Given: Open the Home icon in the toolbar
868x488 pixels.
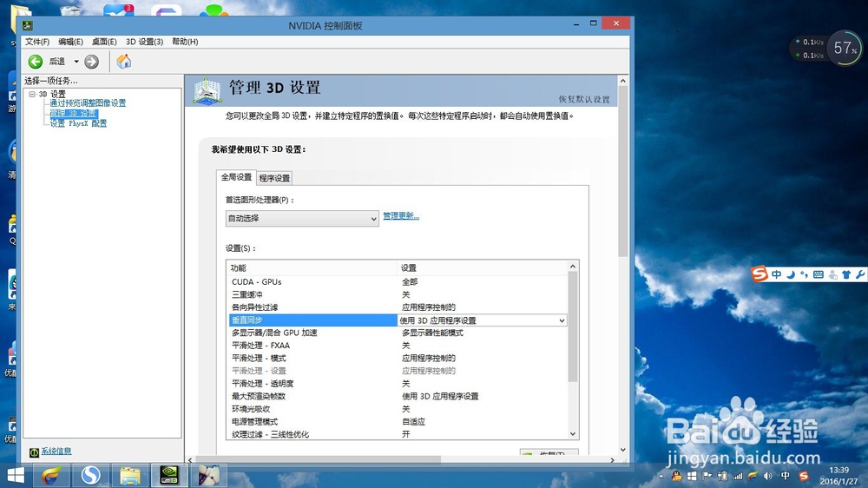Looking at the screenshot, I should (124, 61).
